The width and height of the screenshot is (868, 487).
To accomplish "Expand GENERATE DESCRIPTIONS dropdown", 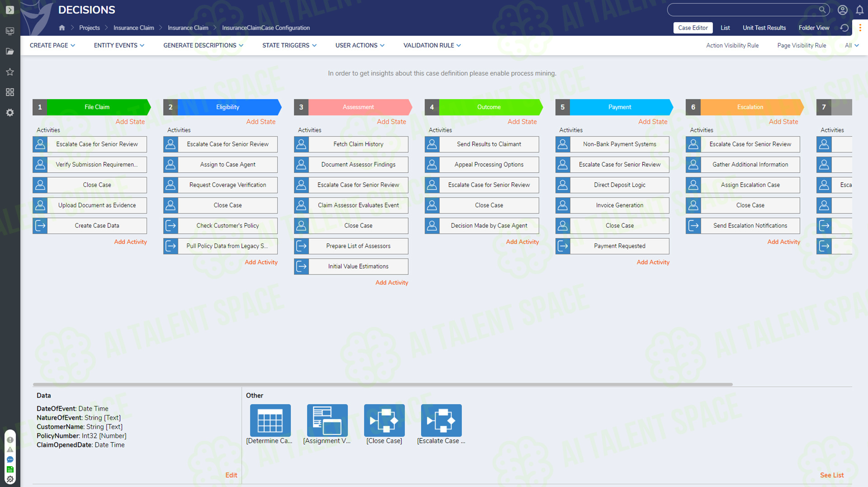I will [203, 46].
